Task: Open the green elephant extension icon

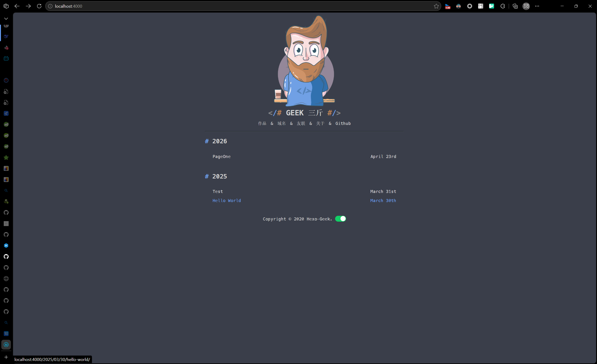Action: point(491,6)
